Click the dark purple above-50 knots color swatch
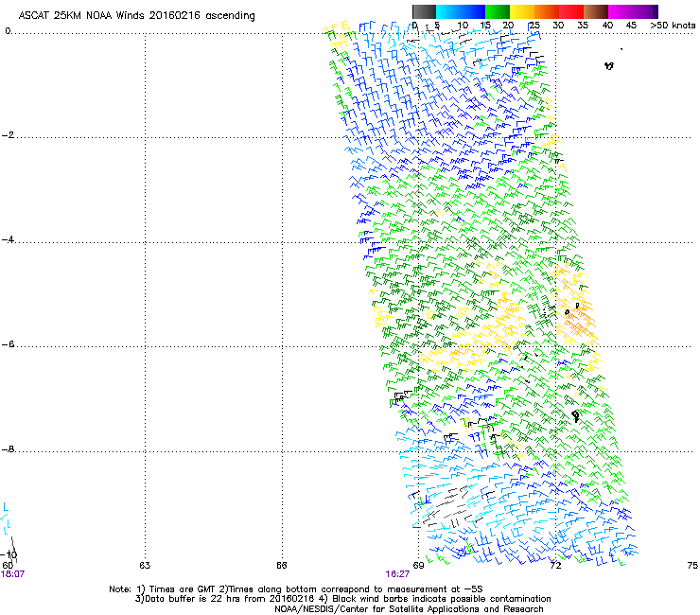Image resolution: width=700 pixels, height=615 pixels. (x=656, y=11)
